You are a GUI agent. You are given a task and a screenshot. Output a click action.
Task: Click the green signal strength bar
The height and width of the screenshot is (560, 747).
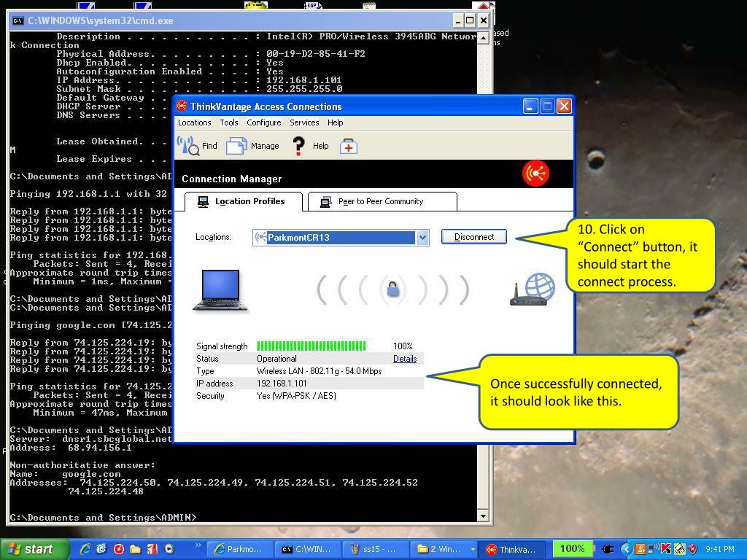[311, 346]
